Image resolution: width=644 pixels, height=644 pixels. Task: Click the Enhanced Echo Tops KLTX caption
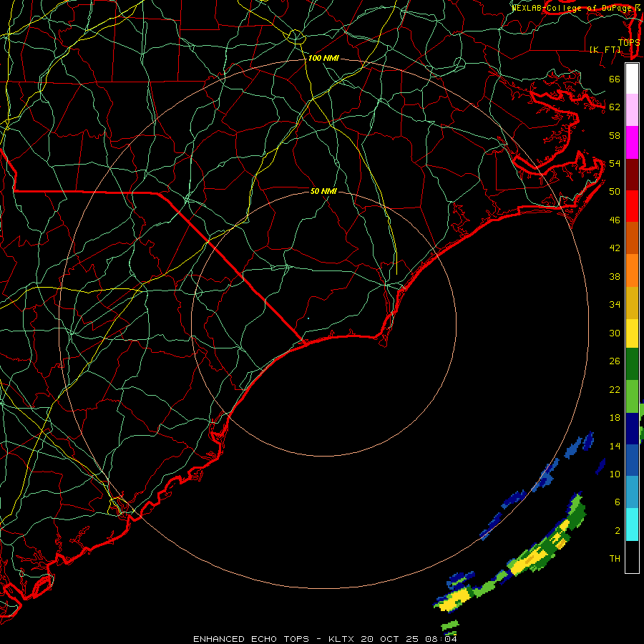pos(325,639)
